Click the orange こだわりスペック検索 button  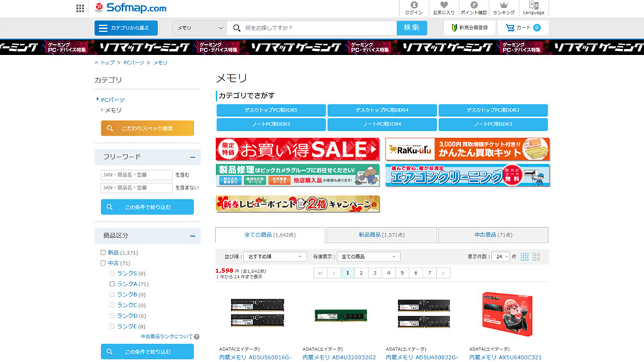[148, 128]
